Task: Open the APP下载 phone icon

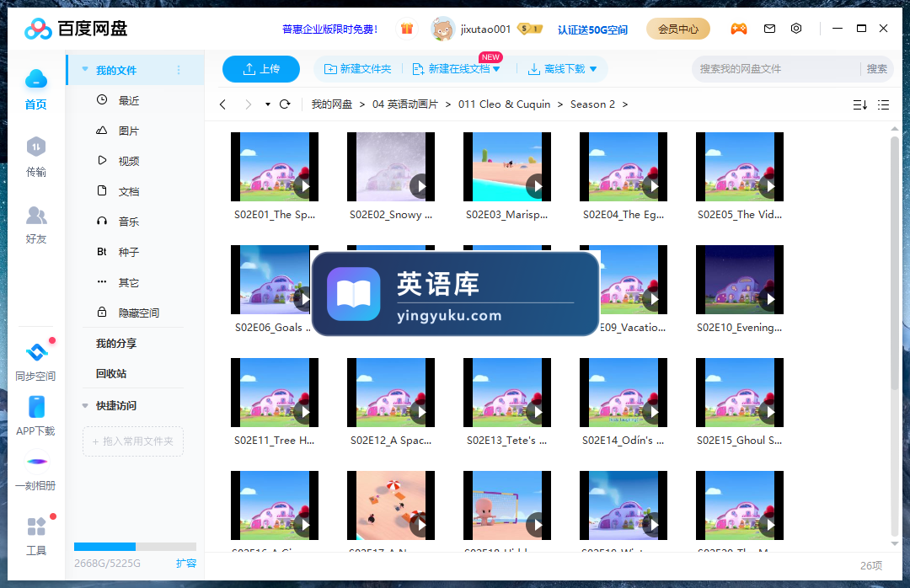Action: coord(36,407)
